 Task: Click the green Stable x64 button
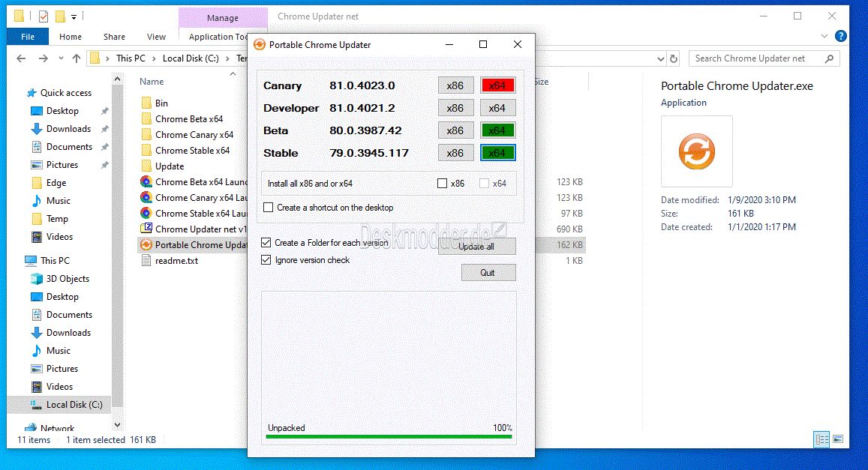(x=497, y=153)
